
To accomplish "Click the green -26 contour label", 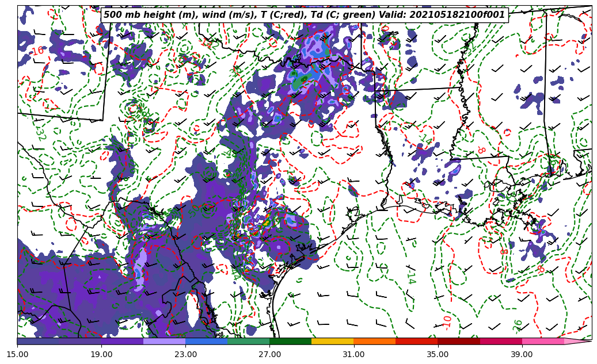I will coord(518,325).
